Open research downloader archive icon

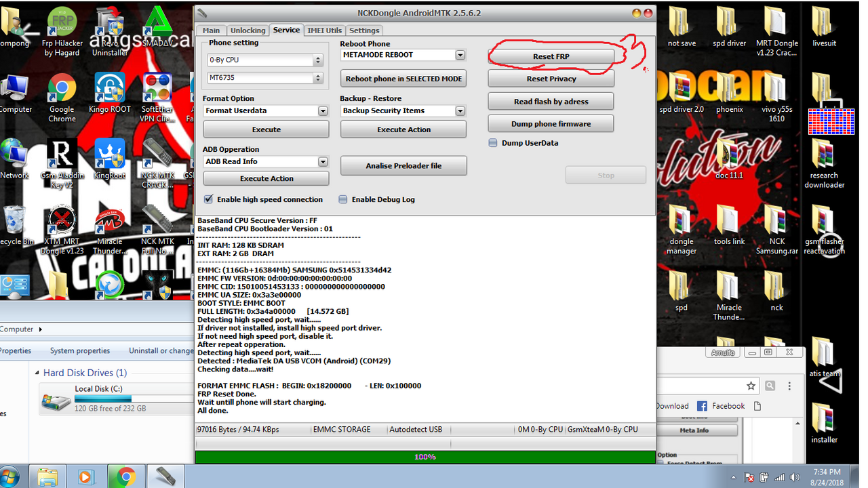[x=825, y=164]
